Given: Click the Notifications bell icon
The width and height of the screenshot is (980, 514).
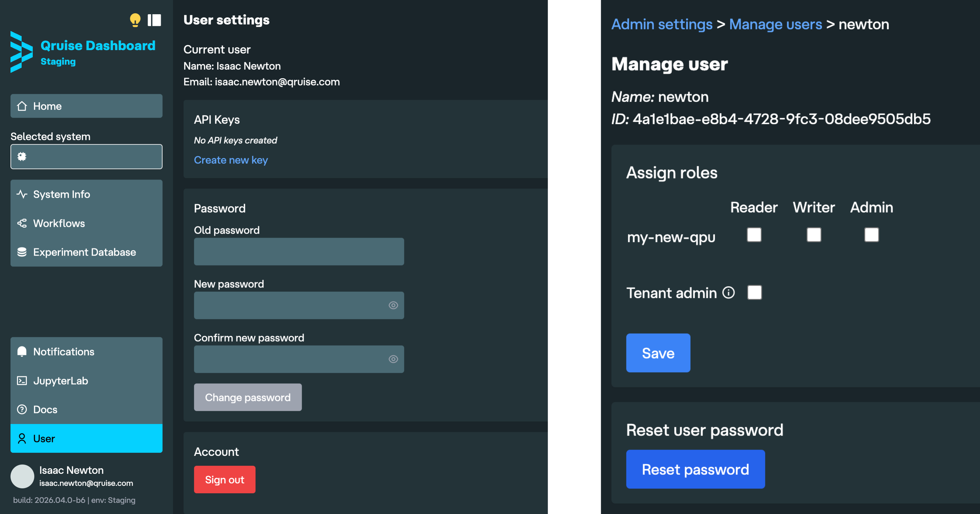Looking at the screenshot, I should pos(22,351).
